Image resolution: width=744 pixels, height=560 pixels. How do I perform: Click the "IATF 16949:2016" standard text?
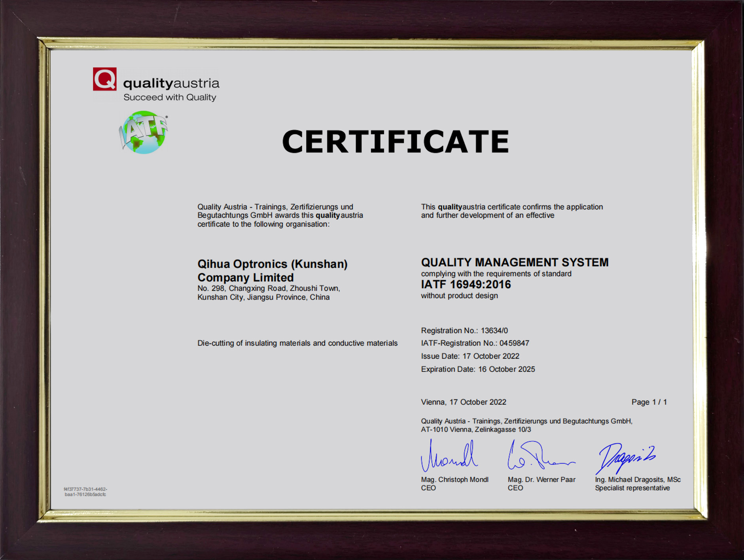point(466,285)
